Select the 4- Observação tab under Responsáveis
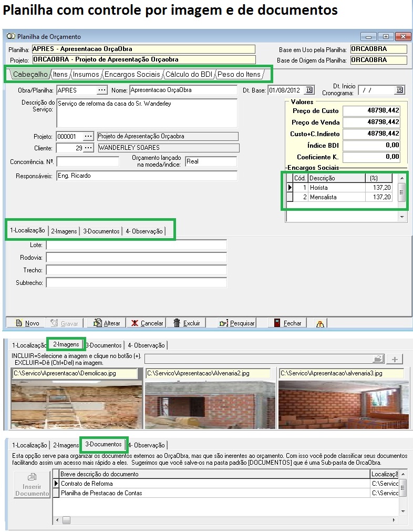Screen dimensions: 413x532 tap(144, 231)
